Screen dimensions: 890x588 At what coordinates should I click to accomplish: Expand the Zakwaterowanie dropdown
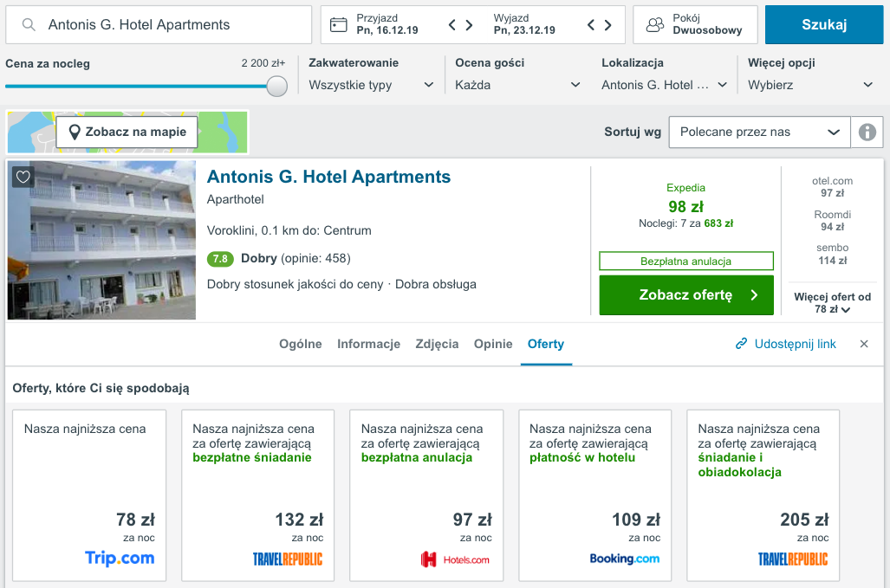pyautogui.click(x=371, y=85)
